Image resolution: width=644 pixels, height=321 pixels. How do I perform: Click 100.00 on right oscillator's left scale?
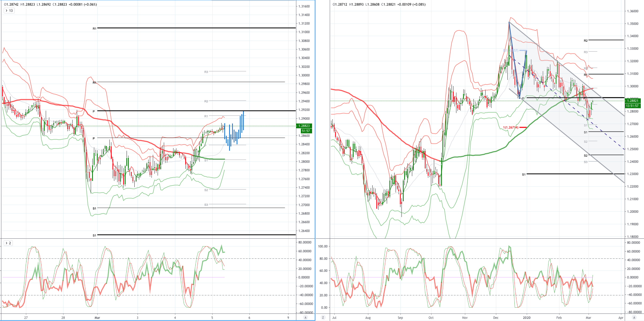(x=323, y=246)
